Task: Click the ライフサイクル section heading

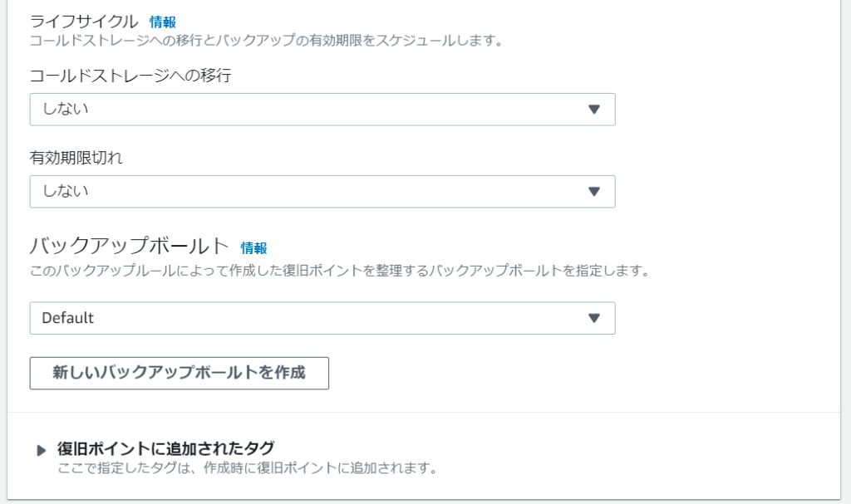Action: point(84,22)
